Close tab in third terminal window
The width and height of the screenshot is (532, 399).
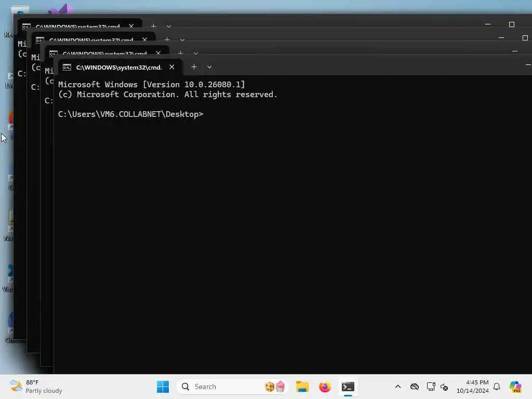144,39
